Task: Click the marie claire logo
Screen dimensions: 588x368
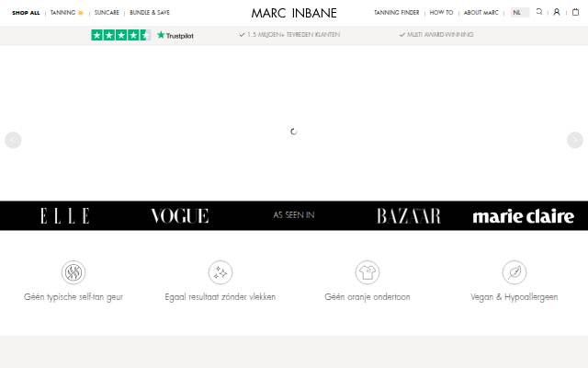Action: coord(524,217)
